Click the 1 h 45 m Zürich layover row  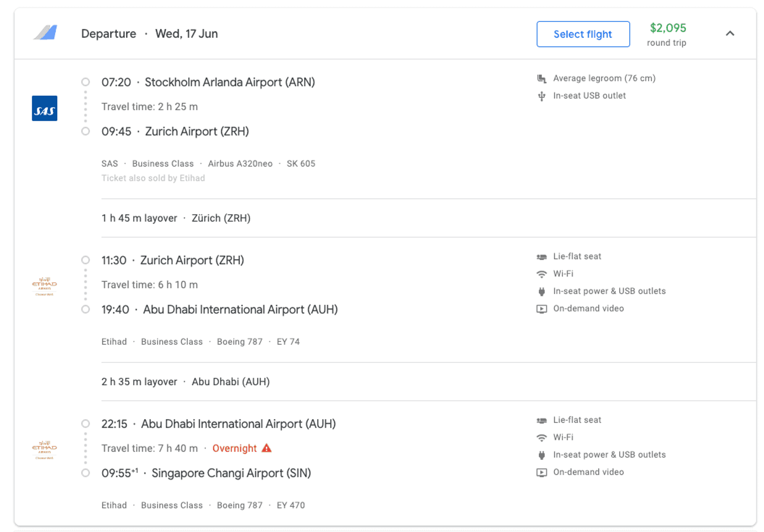pyautogui.click(x=176, y=218)
